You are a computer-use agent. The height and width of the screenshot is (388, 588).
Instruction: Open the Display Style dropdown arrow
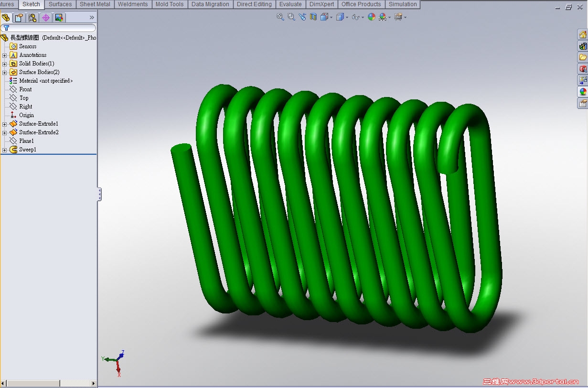[x=346, y=17]
